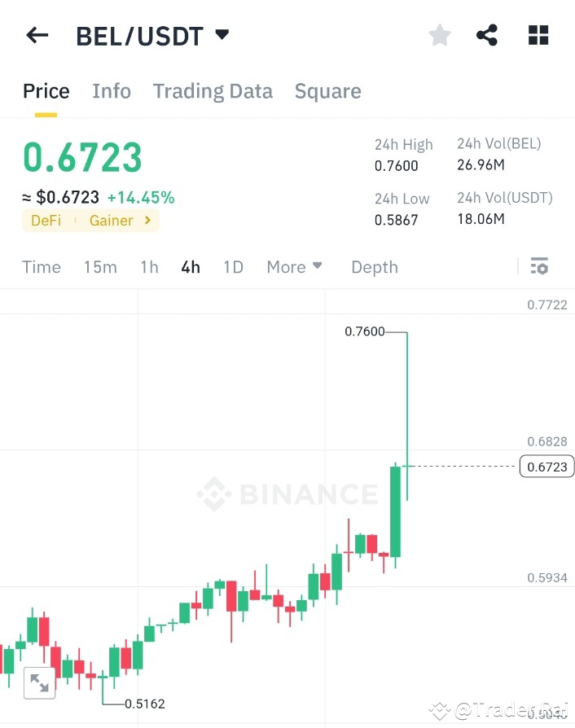The width and height of the screenshot is (575, 728).
Task: Expand the Gainer tag chevron
Action: coord(145,220)
